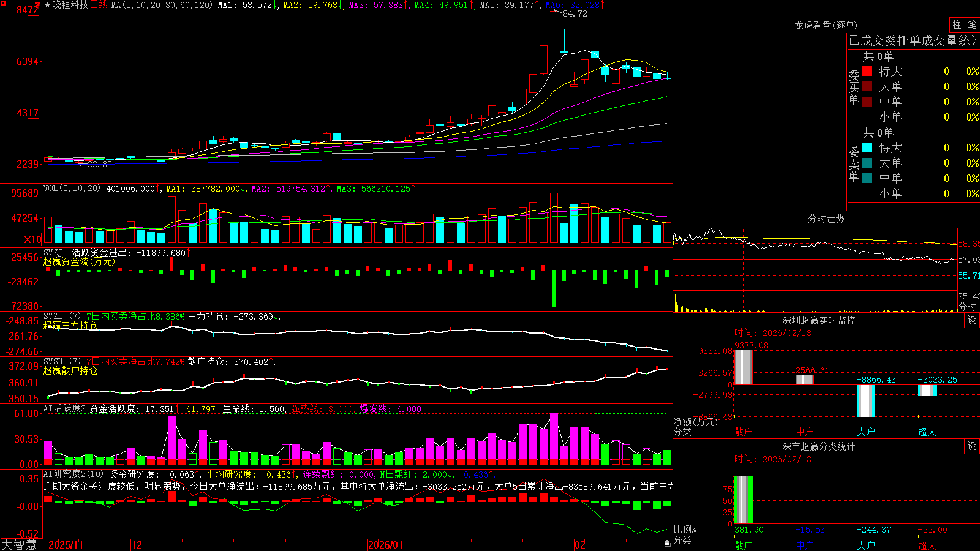Click the 大户 cyan bar in 深圳超赢实时监控

(x=866, y=401)
